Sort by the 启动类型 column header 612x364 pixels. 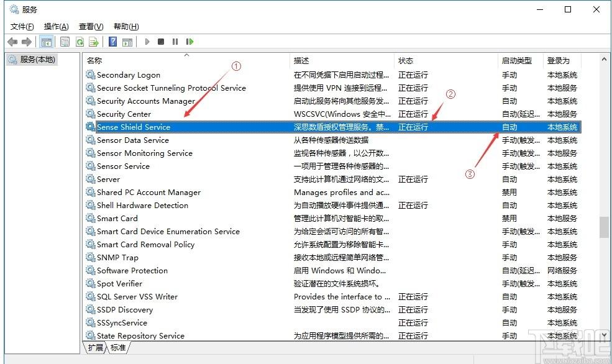(521, 60)
